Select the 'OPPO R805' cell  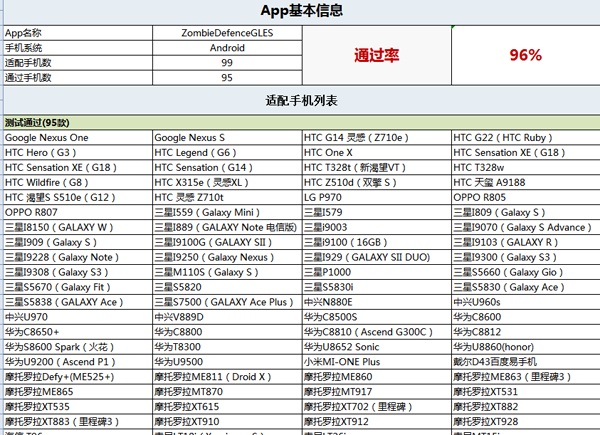(526, 197)
